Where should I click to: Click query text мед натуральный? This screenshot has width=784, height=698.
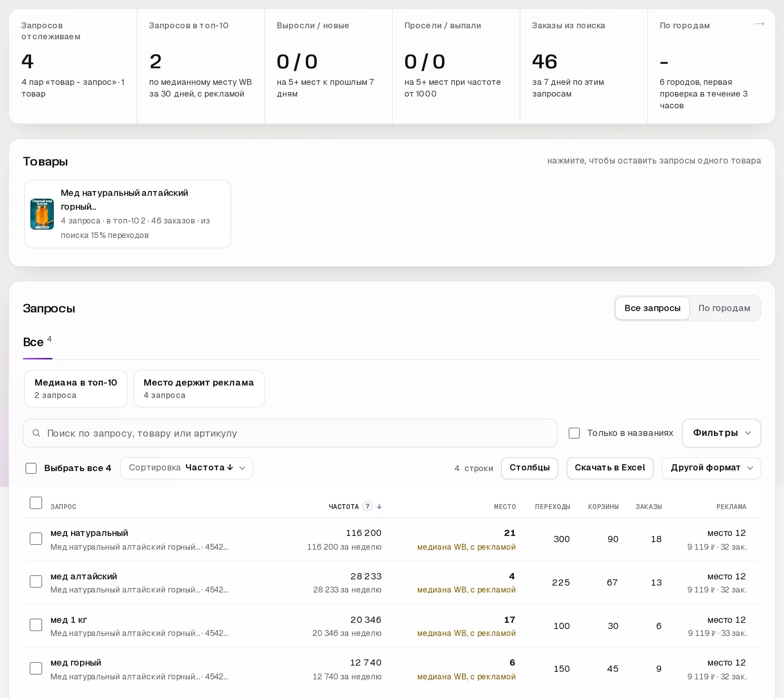click(89, 533)
